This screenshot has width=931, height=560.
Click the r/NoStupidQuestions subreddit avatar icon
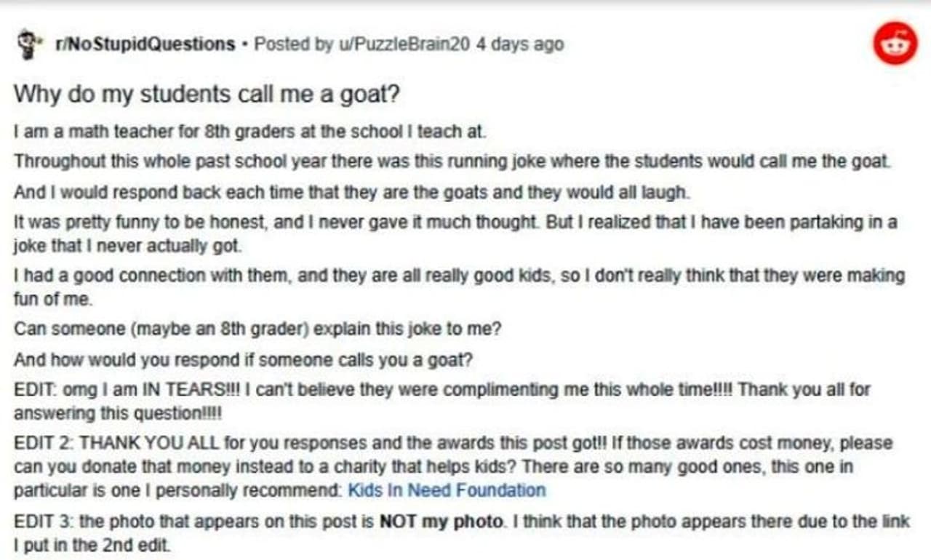click(26, 44)
